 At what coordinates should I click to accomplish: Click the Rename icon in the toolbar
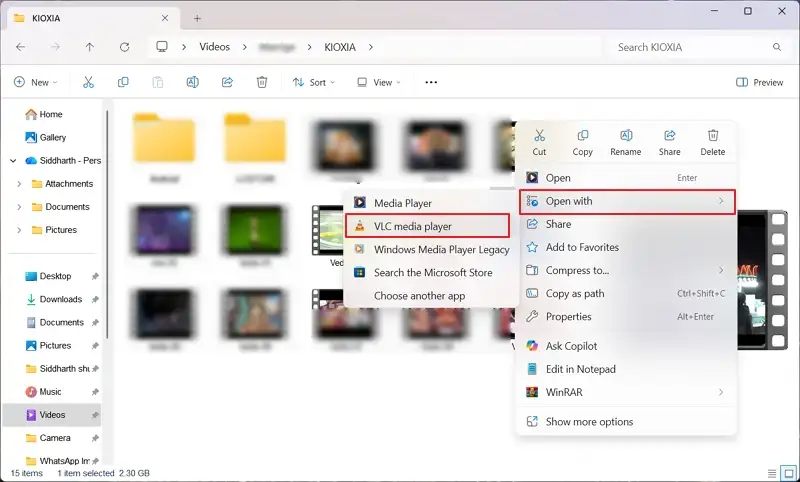192,82
